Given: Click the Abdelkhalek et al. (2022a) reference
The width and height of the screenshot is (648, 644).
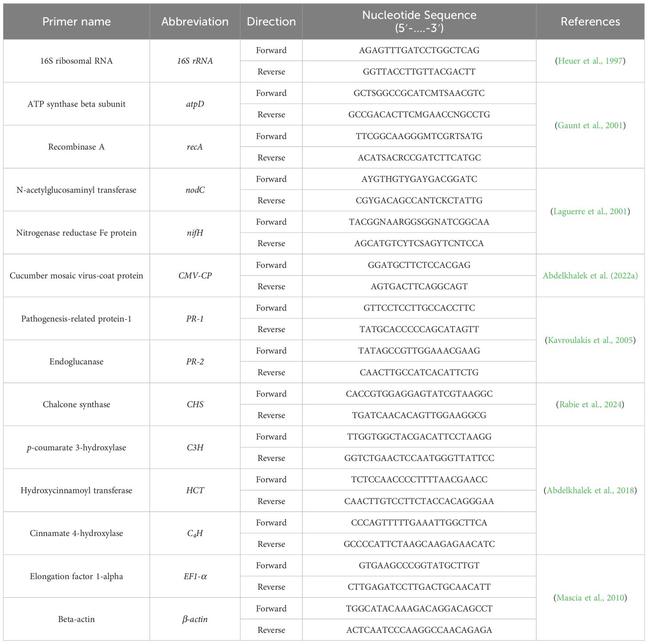Looking at the screenshot, I should pyautogui.click(x=590, y=276).
